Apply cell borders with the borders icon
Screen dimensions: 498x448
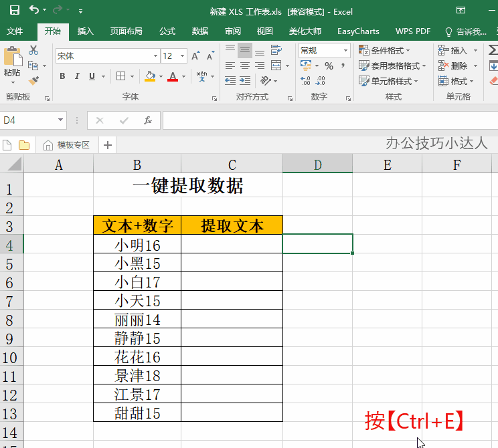pos(120,76)
